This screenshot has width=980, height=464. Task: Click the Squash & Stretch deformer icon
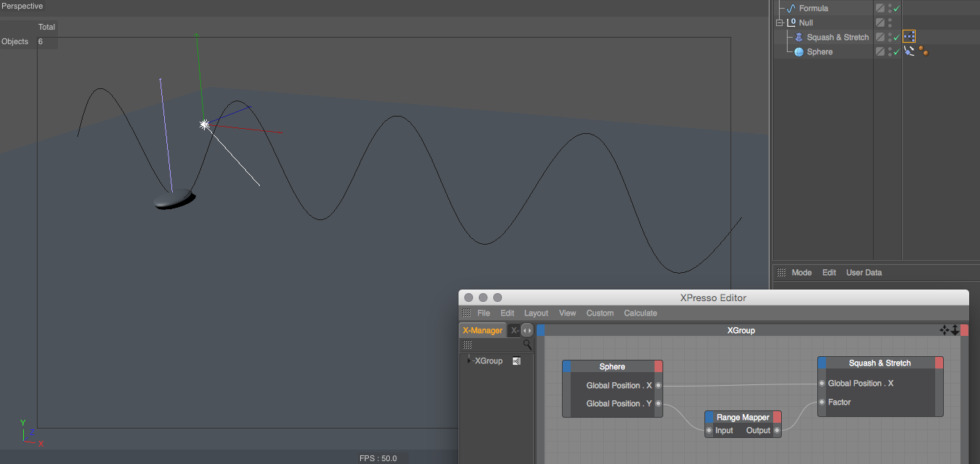click(x=799, y=37)
